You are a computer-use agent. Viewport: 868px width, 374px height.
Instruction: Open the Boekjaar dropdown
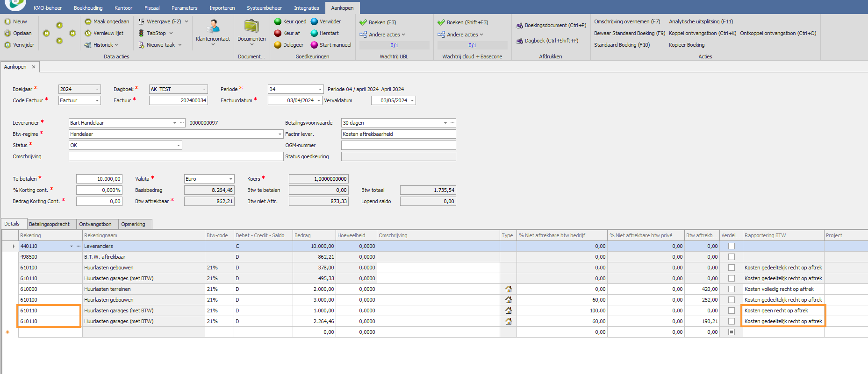[97, 89]
